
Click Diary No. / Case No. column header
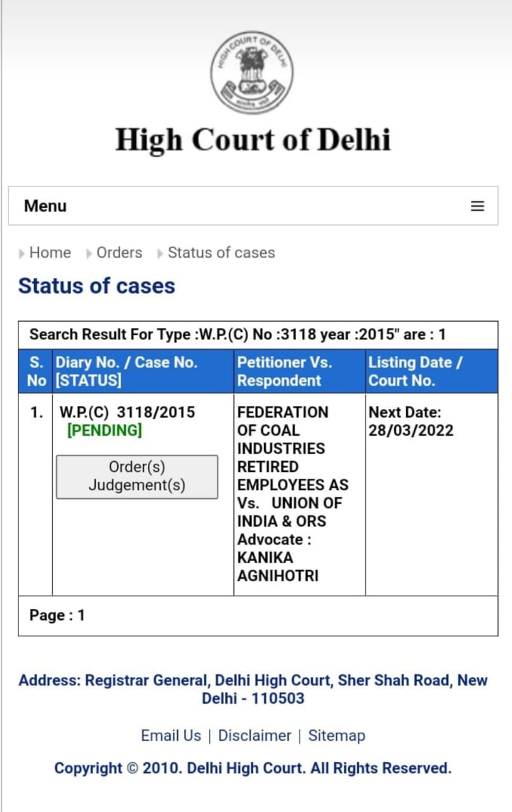coord(143,371)
